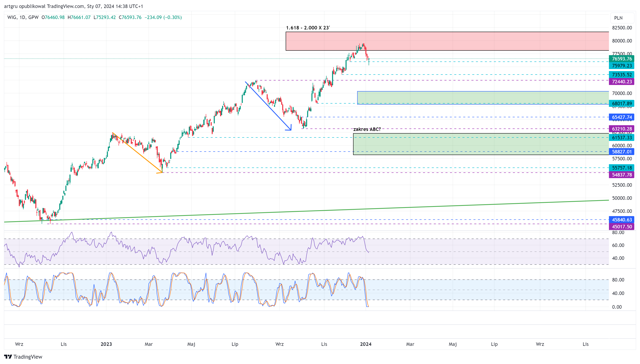Click the '1.618 - 2.000 X 23'' annotation
Screen dimensions: 640x364
(x=308, y=28)
